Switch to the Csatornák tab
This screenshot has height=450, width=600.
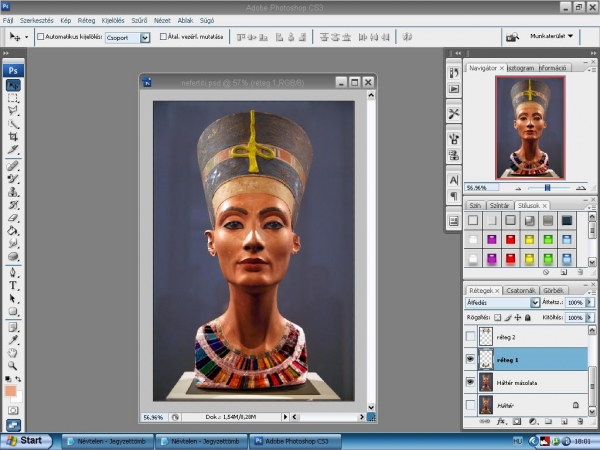click(521, 290)
